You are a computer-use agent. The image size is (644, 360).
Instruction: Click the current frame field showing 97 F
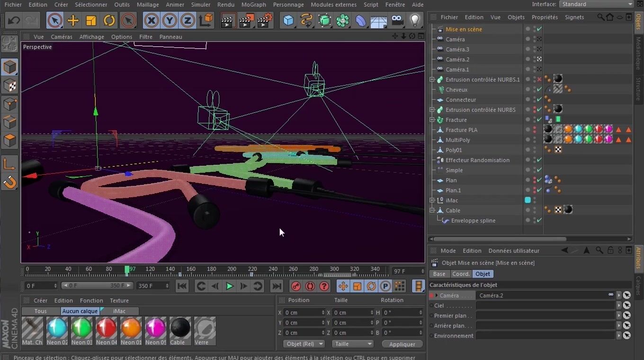[407, 271]
